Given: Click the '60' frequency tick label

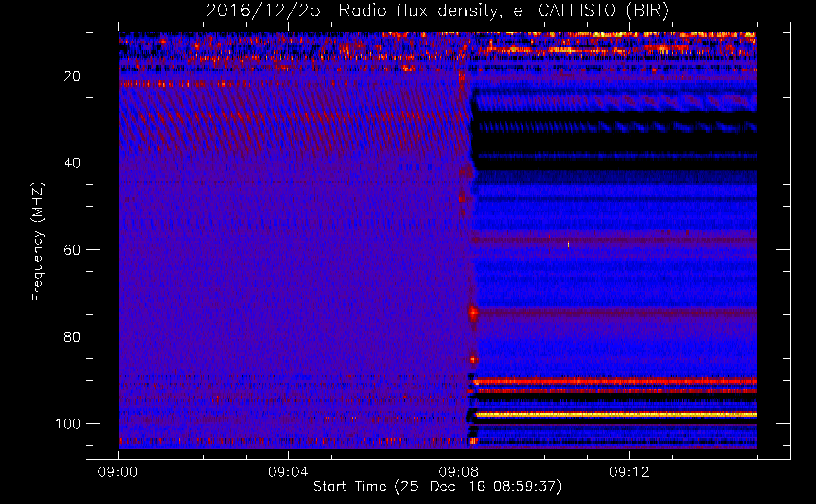Looking at the screenshot, I should pos(73,250).
